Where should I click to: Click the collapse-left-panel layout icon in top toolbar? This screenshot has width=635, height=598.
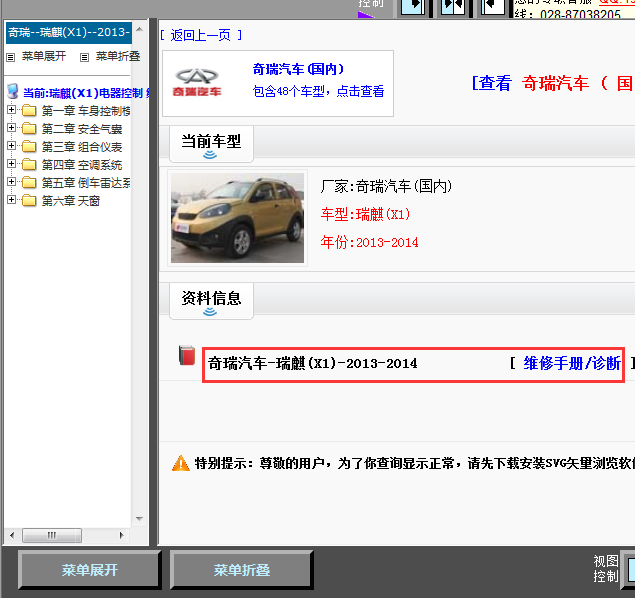pyautogui.click(x=492, y=7)
